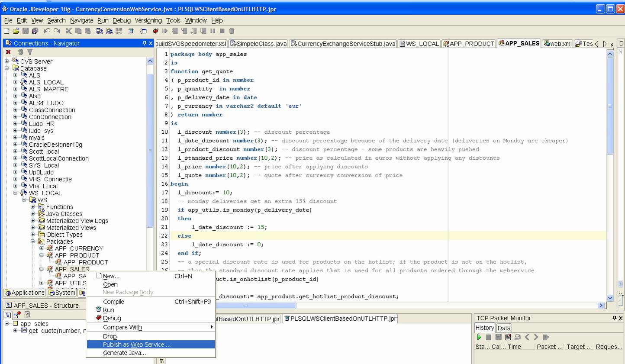Collapse the Packages tree node
625x364 pixels.
pos(33,242)
